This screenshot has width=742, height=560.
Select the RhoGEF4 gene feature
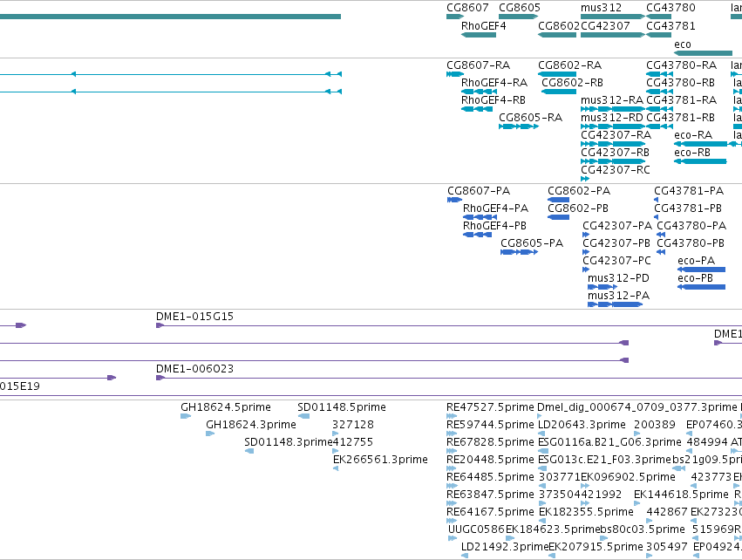point(479,35)
